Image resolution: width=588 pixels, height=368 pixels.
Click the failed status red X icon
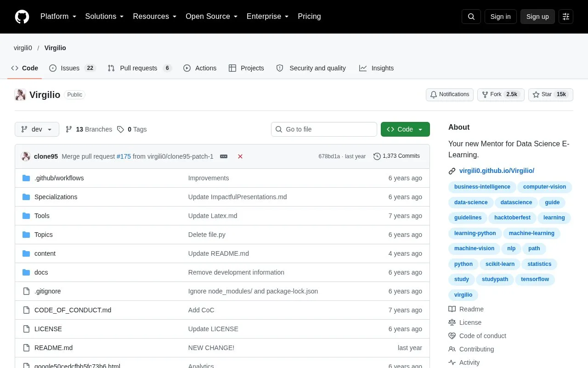pyautogui.click(x=240, y=156)
